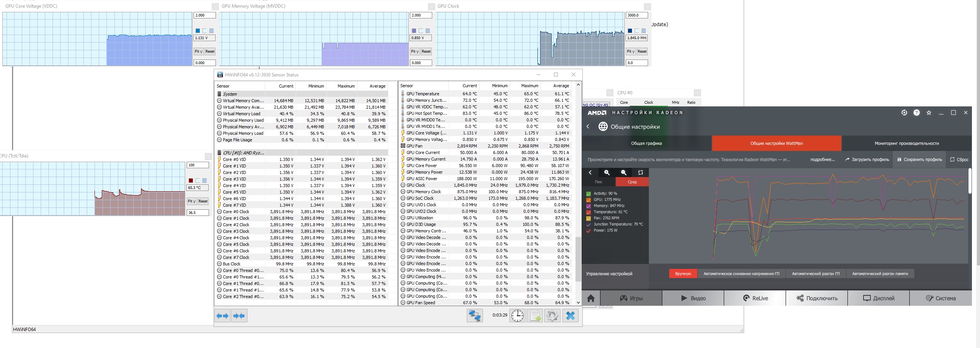Switch WattMan graph to Пик mode
The width and height of the screenshot is (980, 348).
click(599, 182)
